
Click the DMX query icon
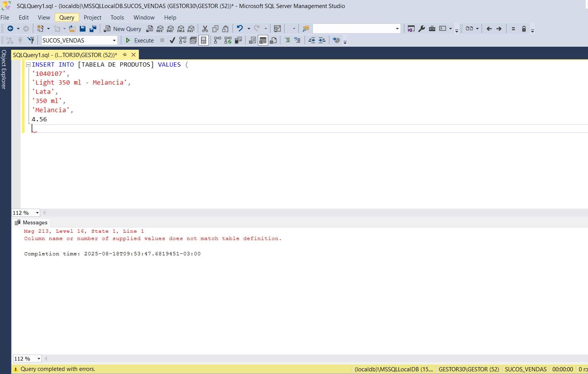click(x=170, y=29)
